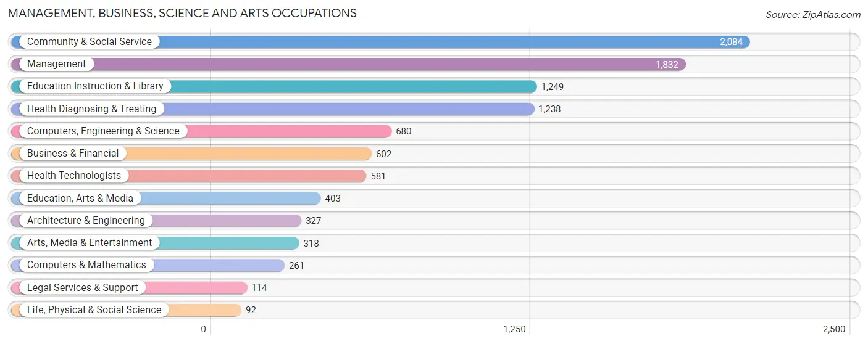Click the Computers & Mathematics label
Viewport: 868px width, 344px height.
coord(86,265)
